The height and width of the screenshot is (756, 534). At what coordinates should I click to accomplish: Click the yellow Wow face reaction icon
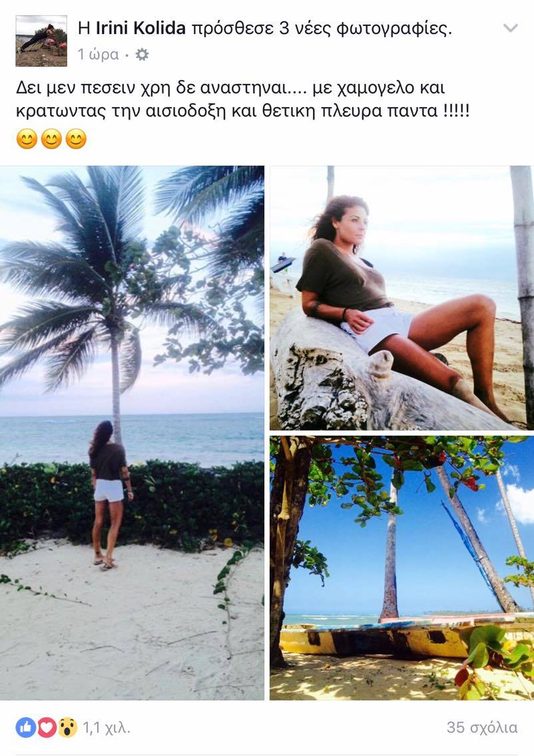[68, 727]
